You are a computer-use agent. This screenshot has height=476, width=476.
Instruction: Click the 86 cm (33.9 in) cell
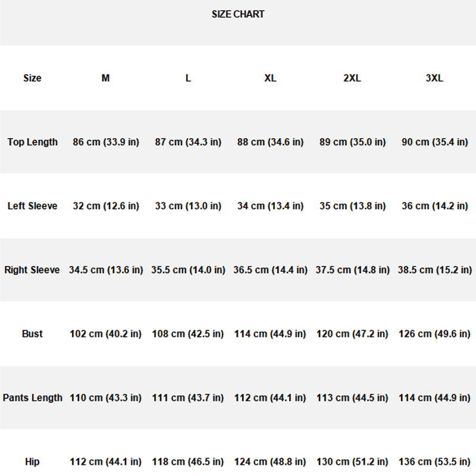point(106,142)
